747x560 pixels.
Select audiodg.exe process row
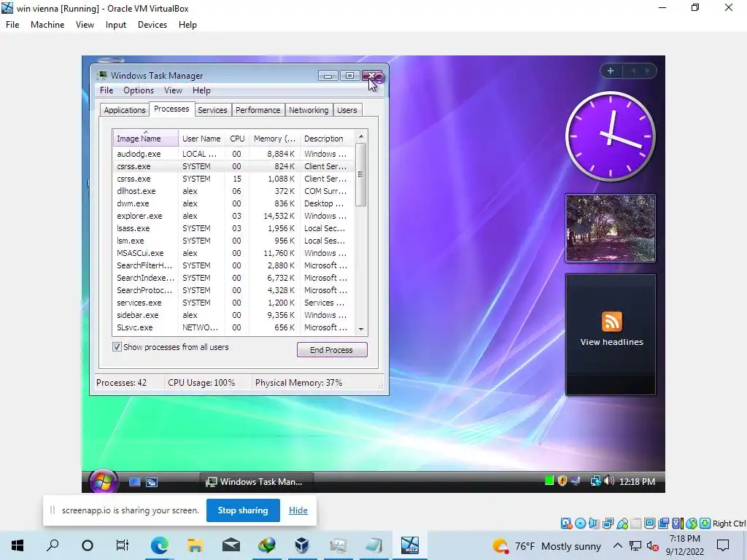[x=233, y=154]
